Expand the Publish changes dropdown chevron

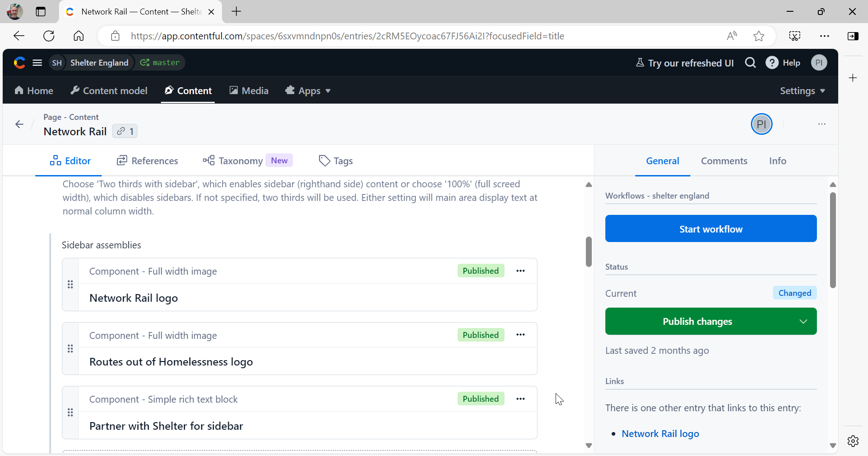tap(803, 321)
